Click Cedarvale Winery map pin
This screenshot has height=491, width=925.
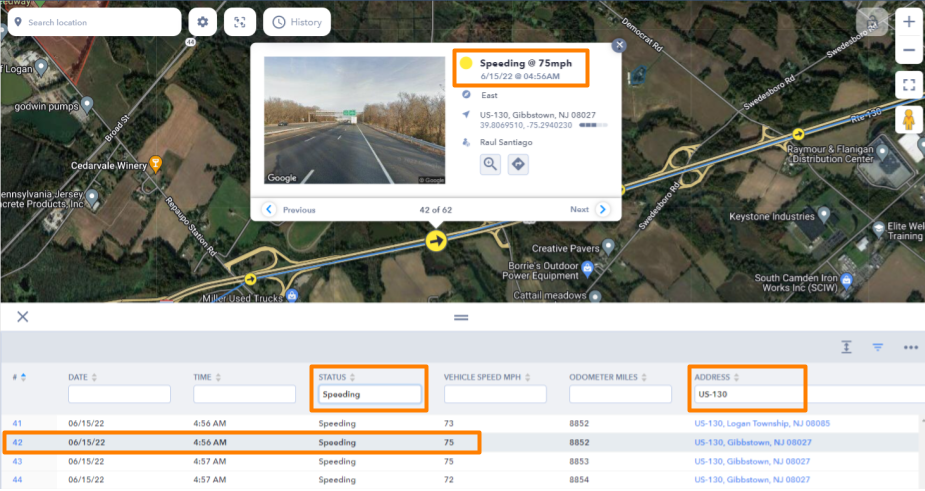point(156,163)
